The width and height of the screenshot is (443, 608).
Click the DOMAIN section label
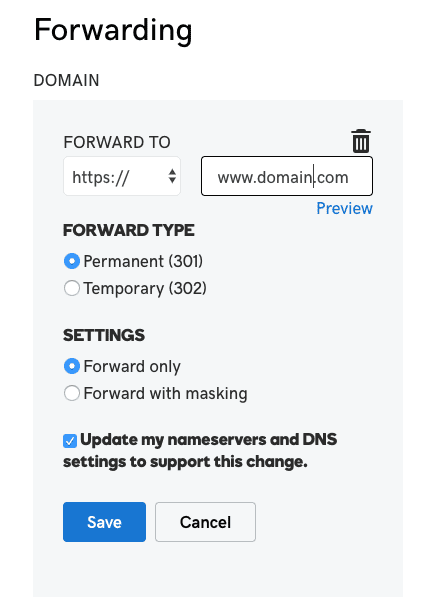66,81
